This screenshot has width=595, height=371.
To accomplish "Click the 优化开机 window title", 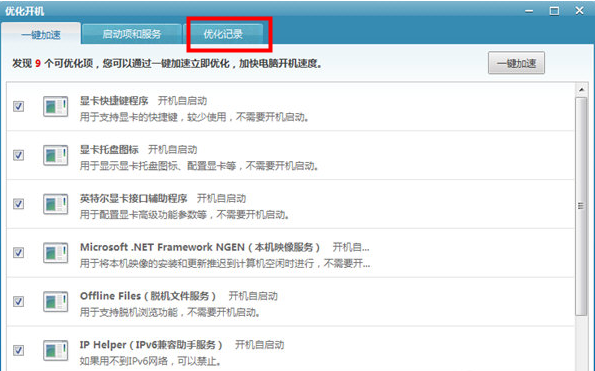I will (x=25, y=11).
